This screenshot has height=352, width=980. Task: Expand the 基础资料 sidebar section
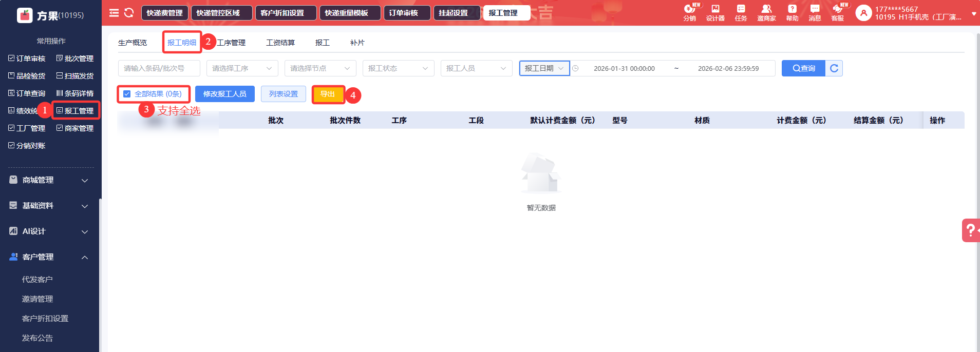(49, 206)
